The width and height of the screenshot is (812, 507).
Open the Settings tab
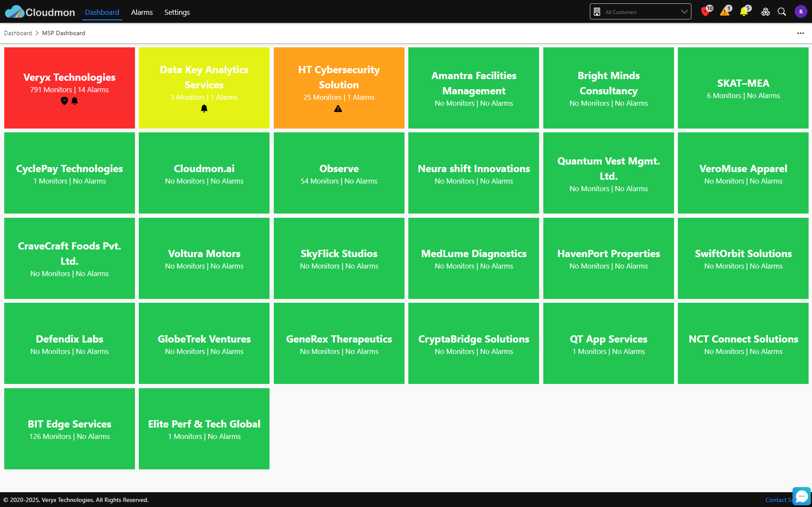[177, 12]
